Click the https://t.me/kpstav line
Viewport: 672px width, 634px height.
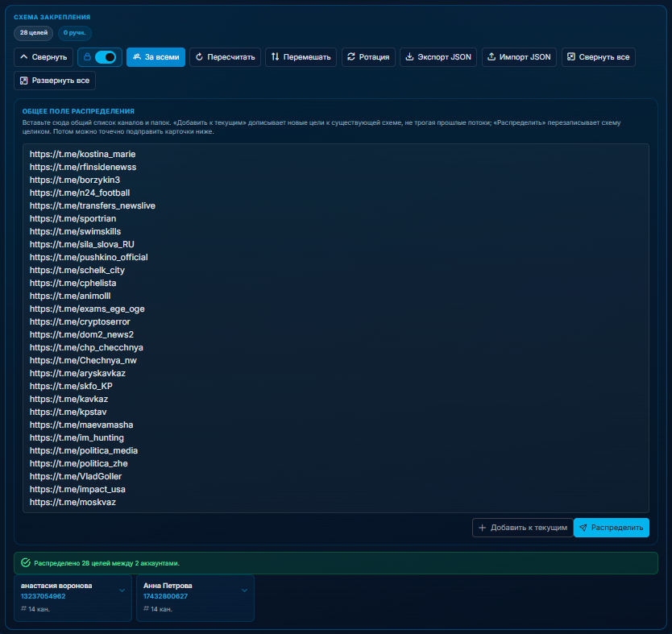[x=68, y=412]
